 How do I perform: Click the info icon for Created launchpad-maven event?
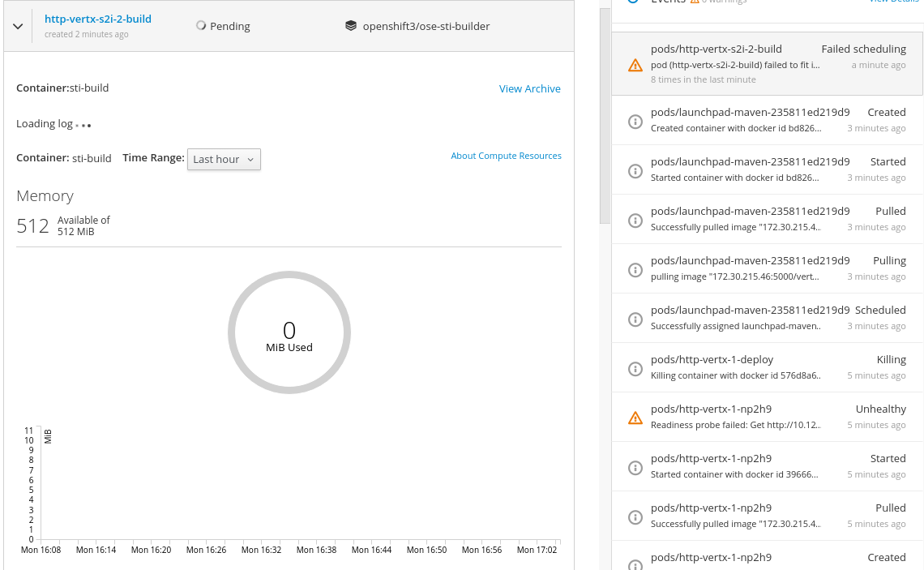635,122
